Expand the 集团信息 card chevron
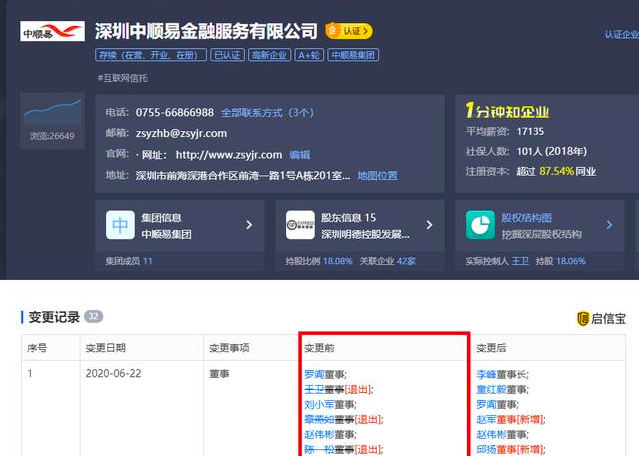Viewport: 639px width, 456px height. click(x=249, y=225)
